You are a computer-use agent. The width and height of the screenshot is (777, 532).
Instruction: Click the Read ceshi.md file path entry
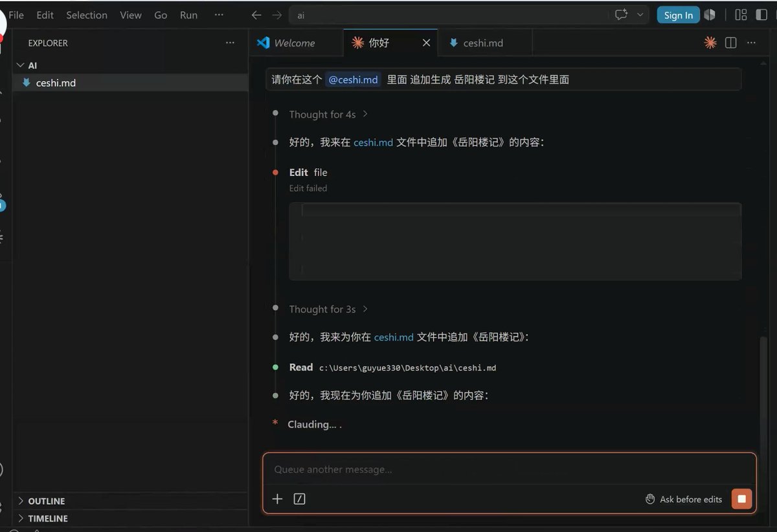392,368
